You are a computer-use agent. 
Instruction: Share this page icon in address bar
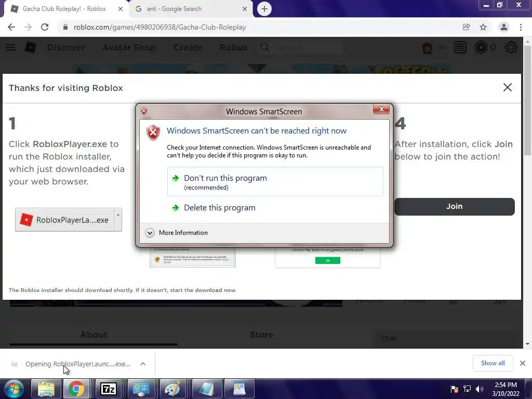click(x=466, y=27)
